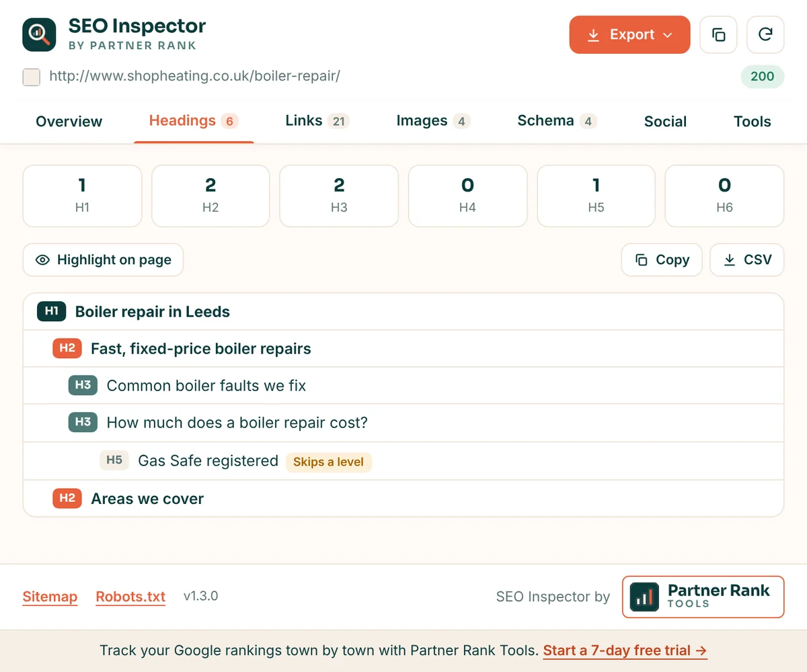807x672 pixels.
Task: Open the Robots.txt link
Action: [130, 597]
